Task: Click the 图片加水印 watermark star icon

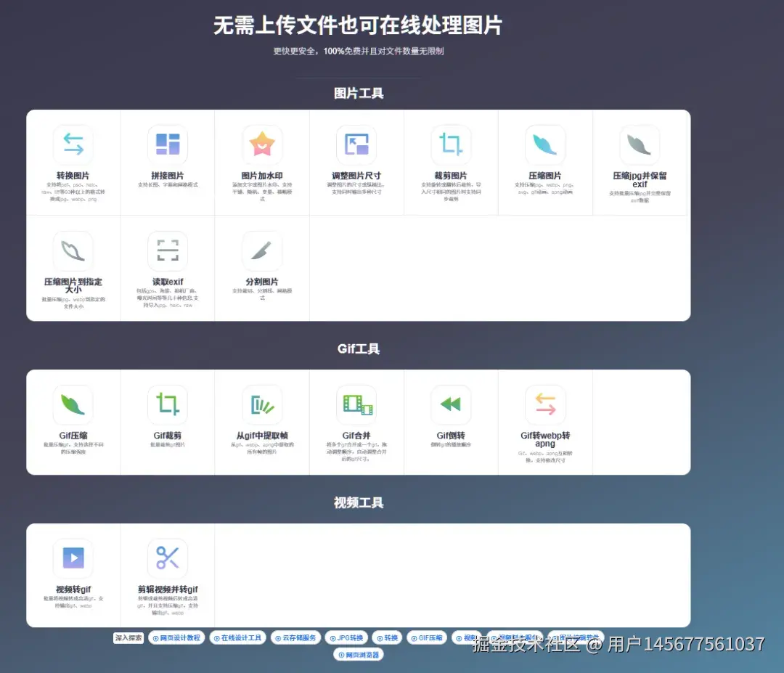Action: (x=262, y=144)
